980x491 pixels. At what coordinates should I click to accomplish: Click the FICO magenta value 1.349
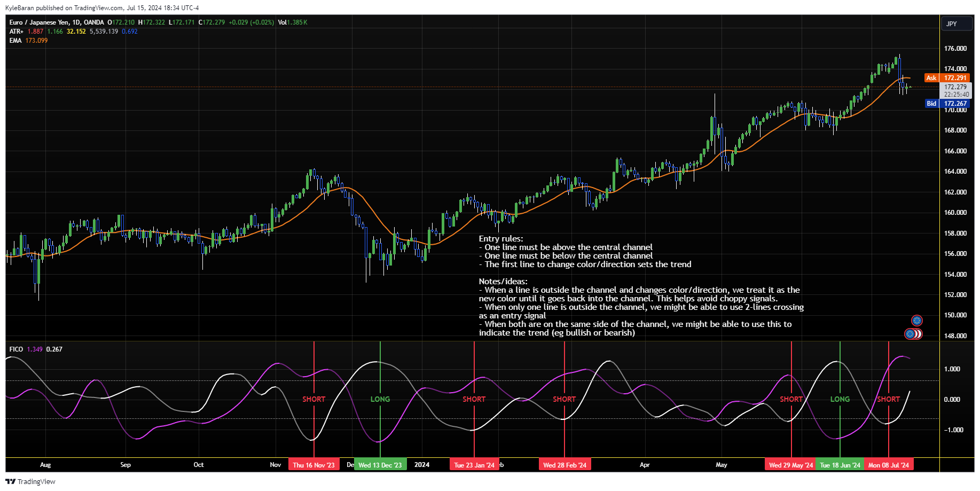(x=35, y=349)
